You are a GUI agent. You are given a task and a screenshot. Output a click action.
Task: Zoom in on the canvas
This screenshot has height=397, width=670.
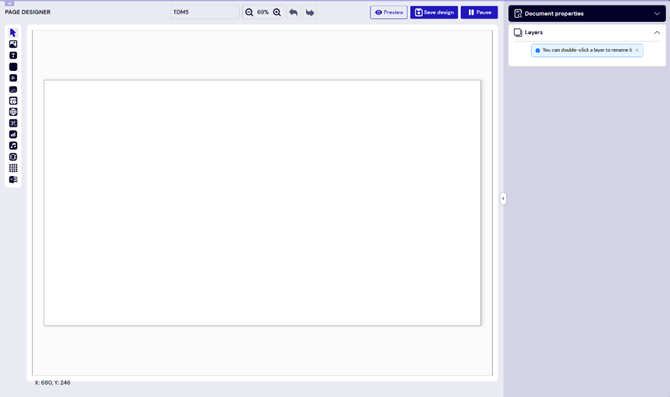[277, 12]
